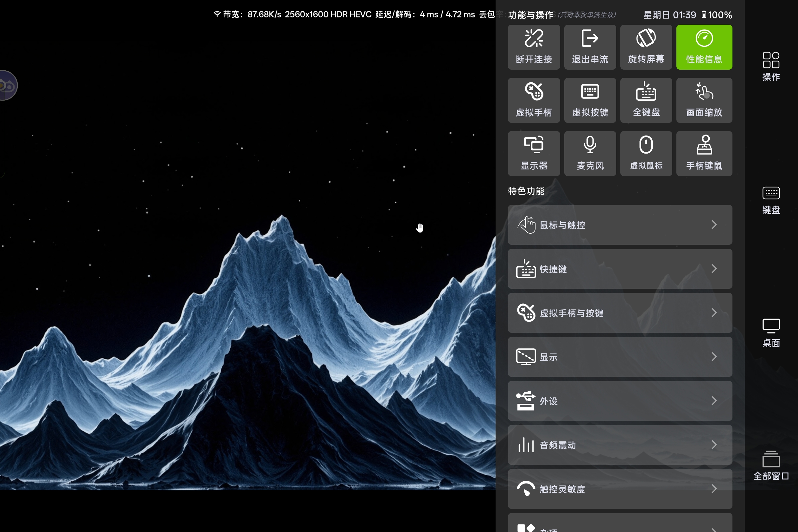Click the USB icon in 外设 row
The height and width of the screenshot is (532, 798).
pyautogui.click(x=526, y=401)
